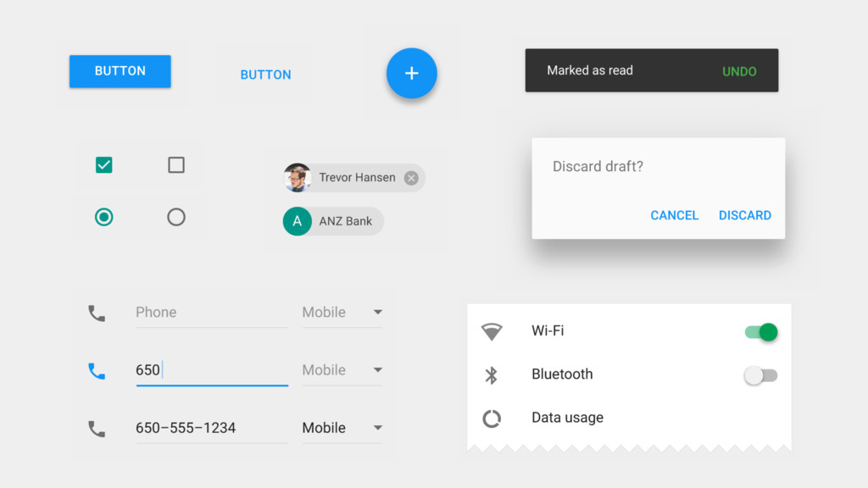Uncheck the ticked green checkbox
The width and height of the screenshot is (868, 488).
[x=104, y=165]
